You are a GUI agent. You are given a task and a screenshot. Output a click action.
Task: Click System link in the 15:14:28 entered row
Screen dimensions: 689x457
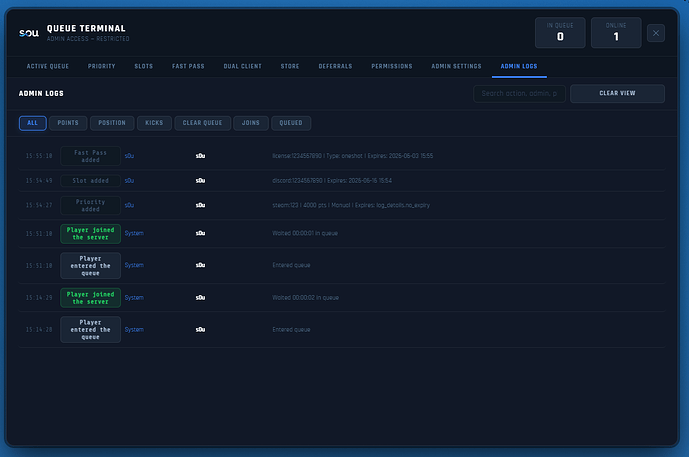134,330
